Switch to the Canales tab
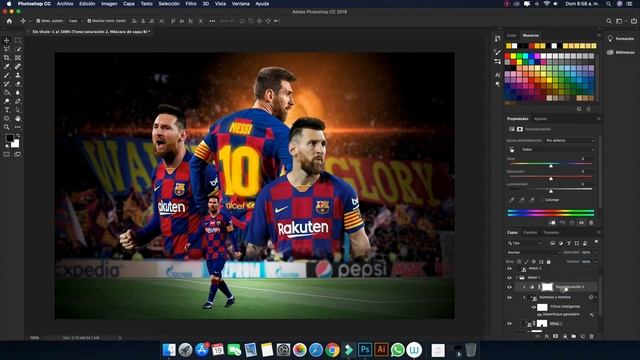This screenshot has width=640, height=360. click(530, 233)
